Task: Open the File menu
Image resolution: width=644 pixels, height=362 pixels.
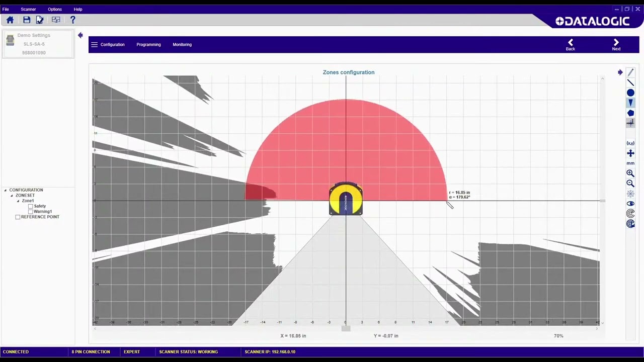Action: pos(6,9)
